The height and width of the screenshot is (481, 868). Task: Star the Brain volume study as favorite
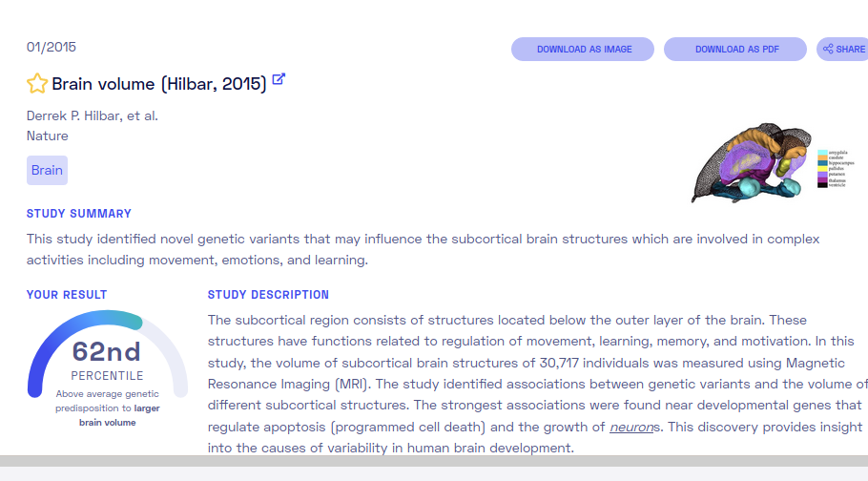click(x=37, y=84)
